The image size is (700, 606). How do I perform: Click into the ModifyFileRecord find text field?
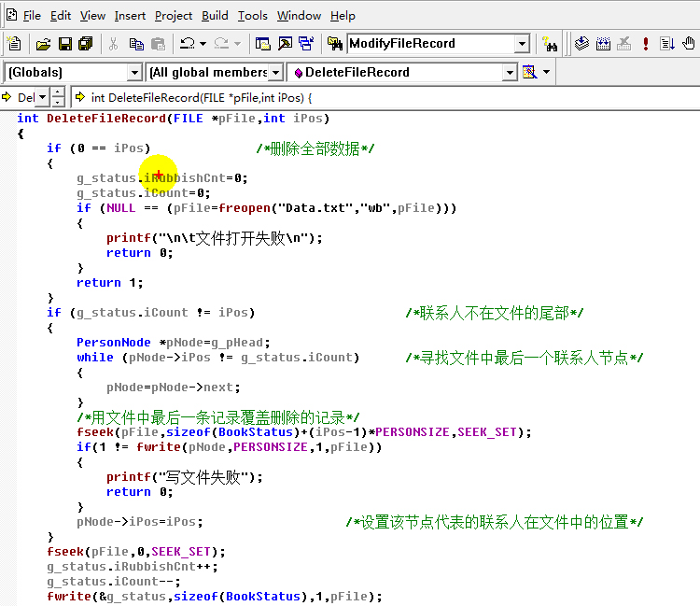431,44
